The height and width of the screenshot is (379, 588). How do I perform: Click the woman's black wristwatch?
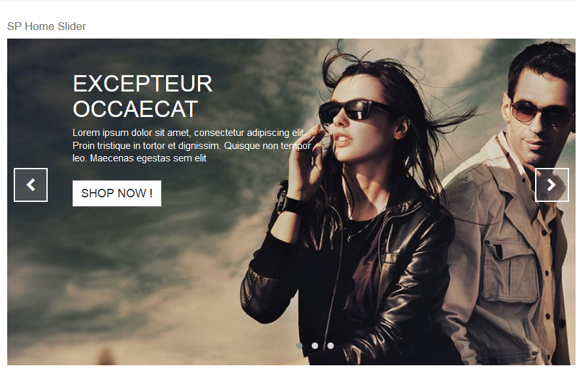[x=291, y=205]
